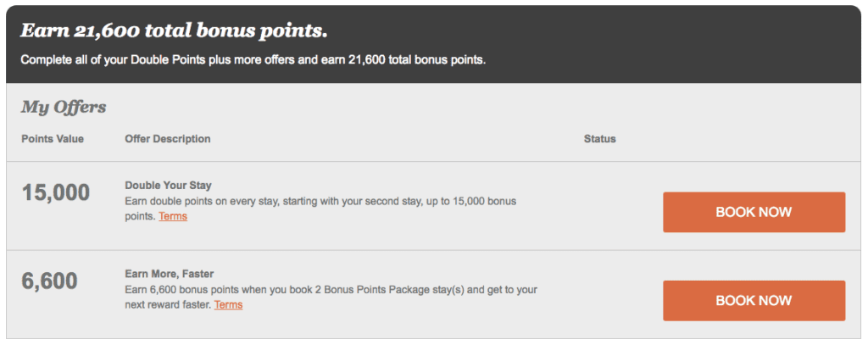Click the 'points.' text before the first Terms link
The width and height of the screenshot is (868, 345).
[140, 216]
